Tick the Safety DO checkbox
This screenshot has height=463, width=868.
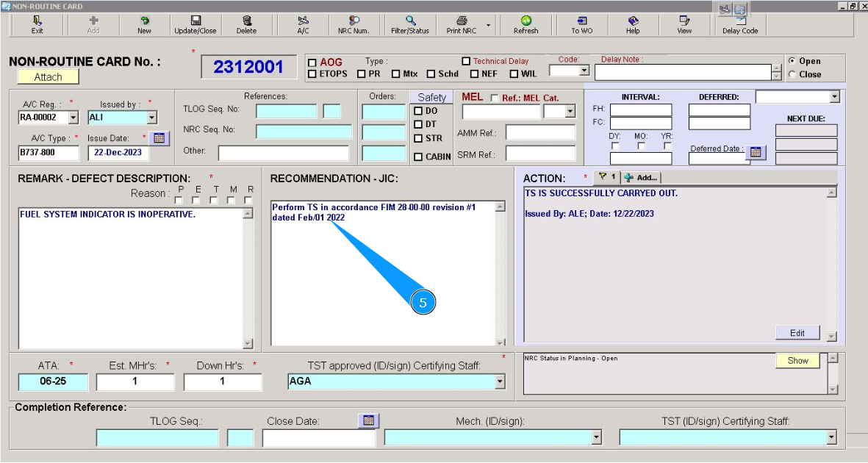418,111
